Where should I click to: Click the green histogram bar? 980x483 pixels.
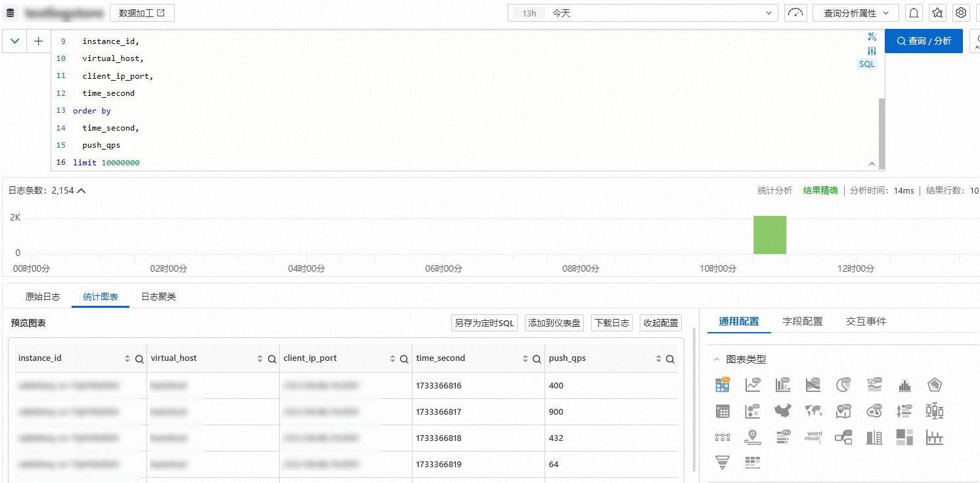coord(770,235)
